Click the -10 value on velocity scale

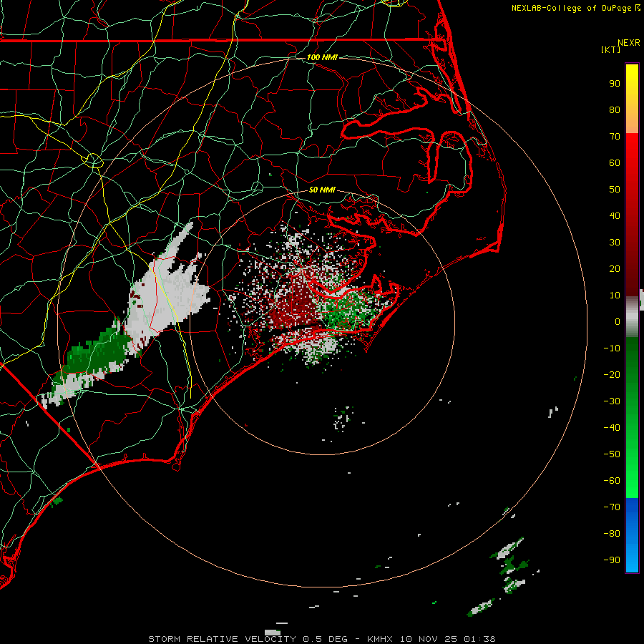point(612,348)
